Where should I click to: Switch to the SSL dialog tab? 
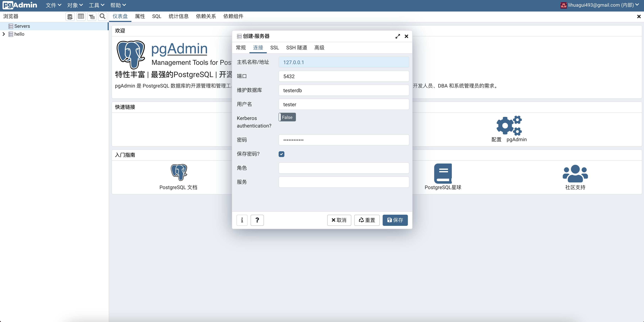(274, 48)
